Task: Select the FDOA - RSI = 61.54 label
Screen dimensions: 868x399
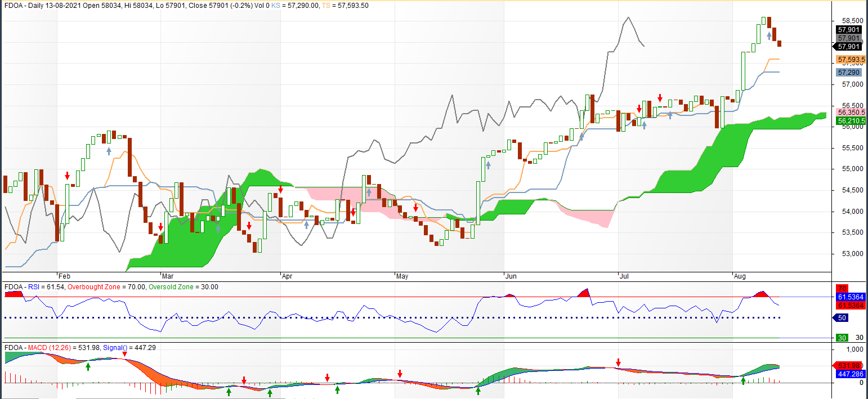Action: coord(34,287)
